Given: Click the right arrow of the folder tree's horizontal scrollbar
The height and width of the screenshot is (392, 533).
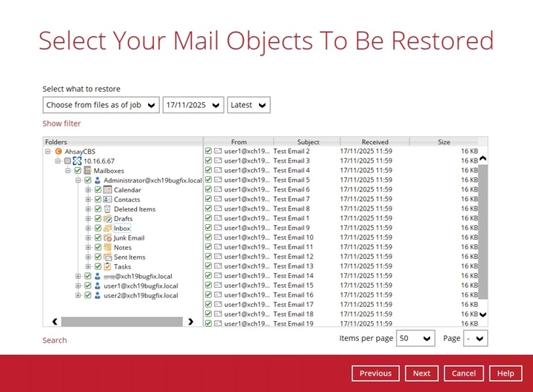Looking at the screenshot, I should [x=190, y=321].
